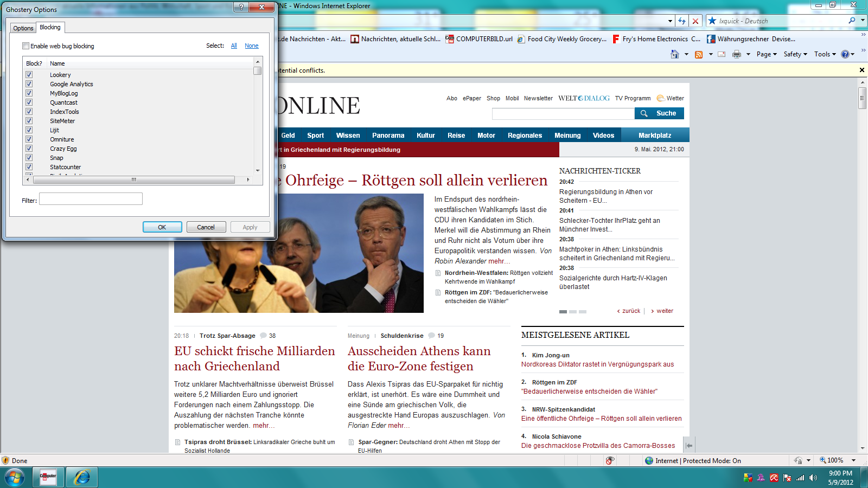Click the Filter text field

pos(91,199)
